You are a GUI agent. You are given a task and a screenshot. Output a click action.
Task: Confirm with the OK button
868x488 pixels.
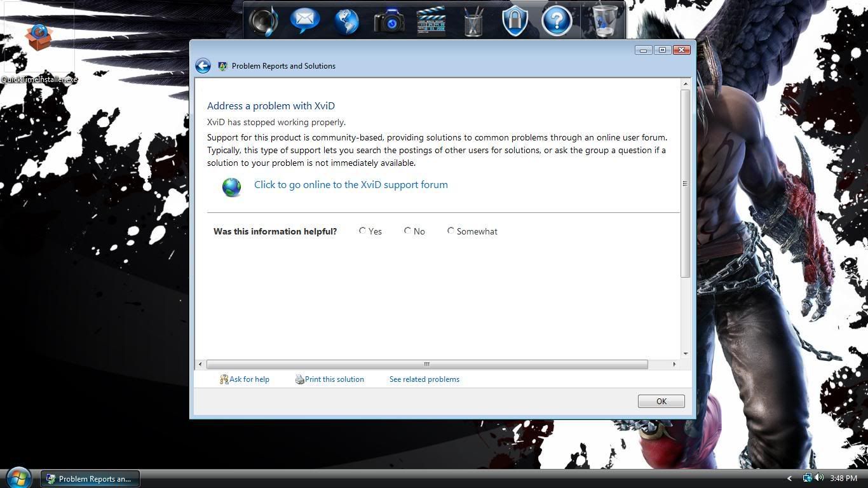(661, 401)
